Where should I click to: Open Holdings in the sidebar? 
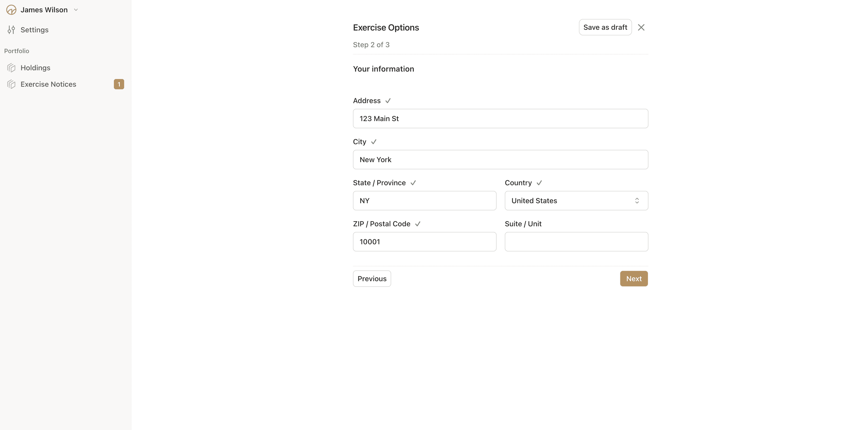35,68
